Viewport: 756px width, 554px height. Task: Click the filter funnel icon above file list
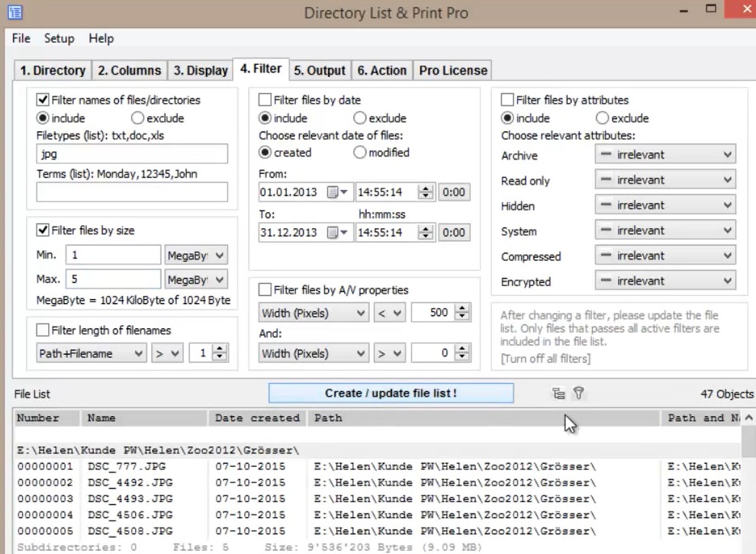click(578, 394)
